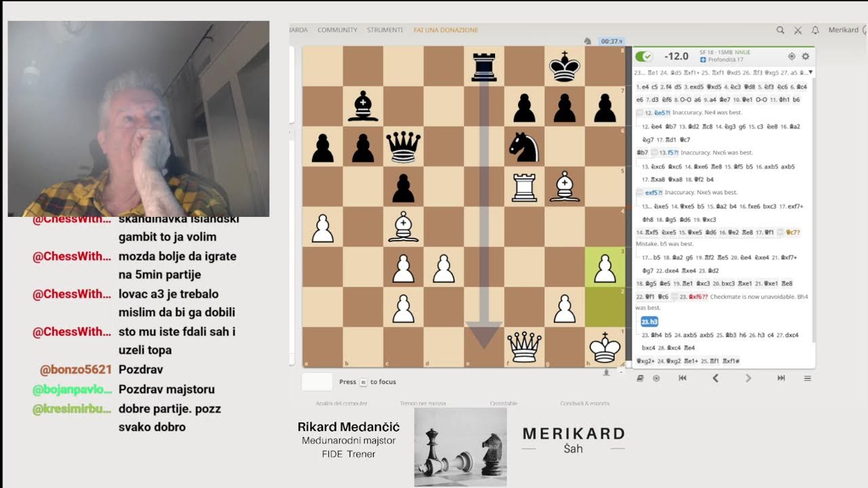The height and width of the screenshot is (488, 868).
Task: Jump to the last move
Action: click(781, 378)
